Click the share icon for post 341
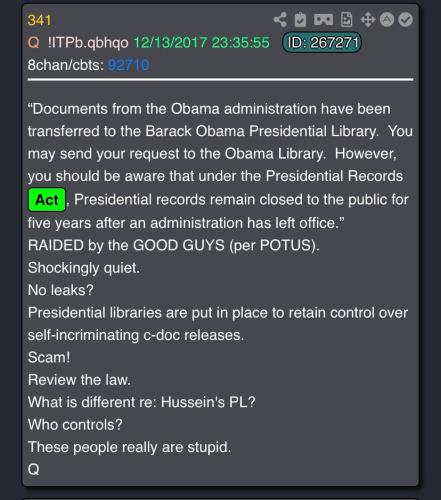Image resolution: width=441 pixels, height=500 pixels. [x=280, y=20]
